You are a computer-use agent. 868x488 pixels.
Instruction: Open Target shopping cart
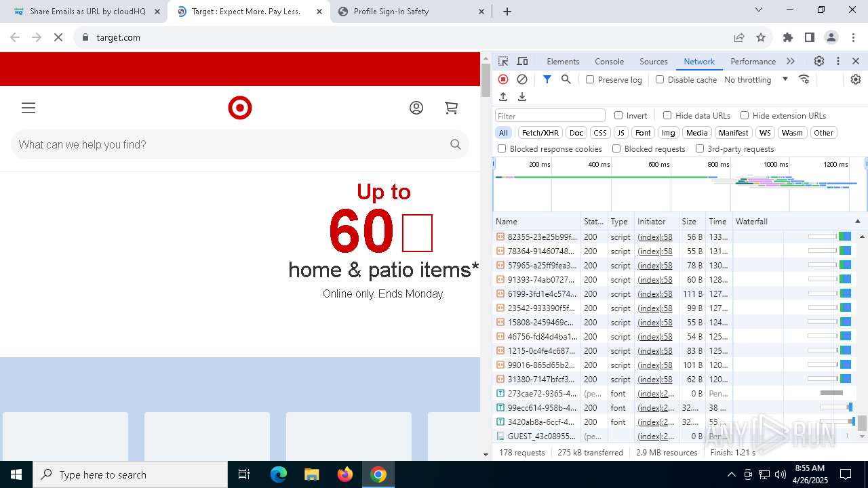click(x=452, y=108)
